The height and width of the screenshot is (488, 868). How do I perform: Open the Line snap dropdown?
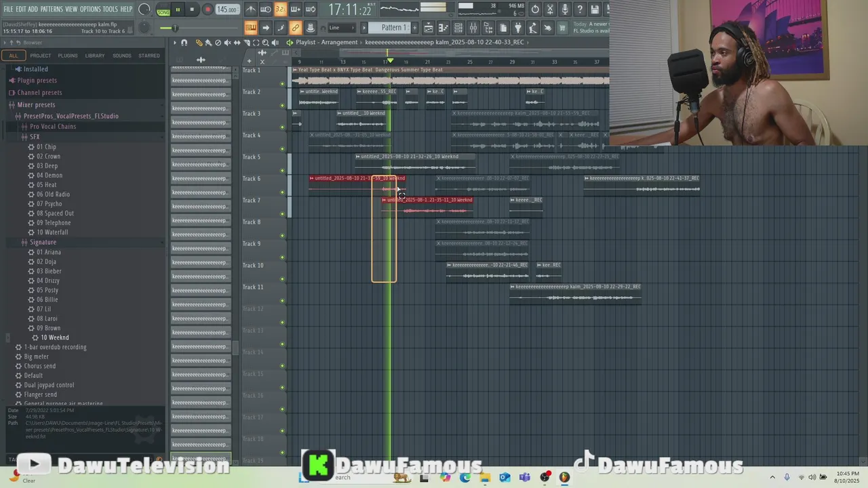(x=341, y=28)
